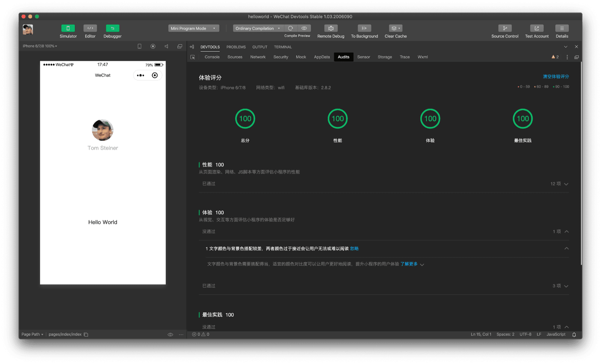Switch to the Network tab
This screenshot has width=601, height=364.
(258, 57)
